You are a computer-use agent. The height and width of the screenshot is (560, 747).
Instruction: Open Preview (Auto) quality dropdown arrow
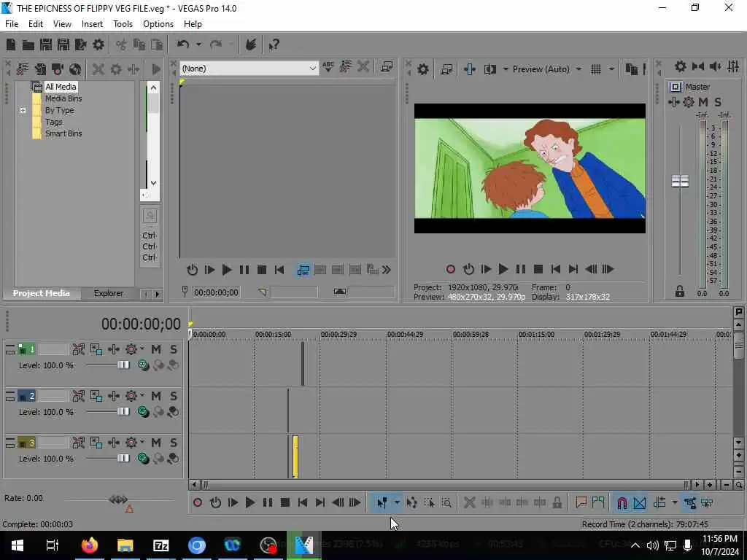click(x=578, y=69)
